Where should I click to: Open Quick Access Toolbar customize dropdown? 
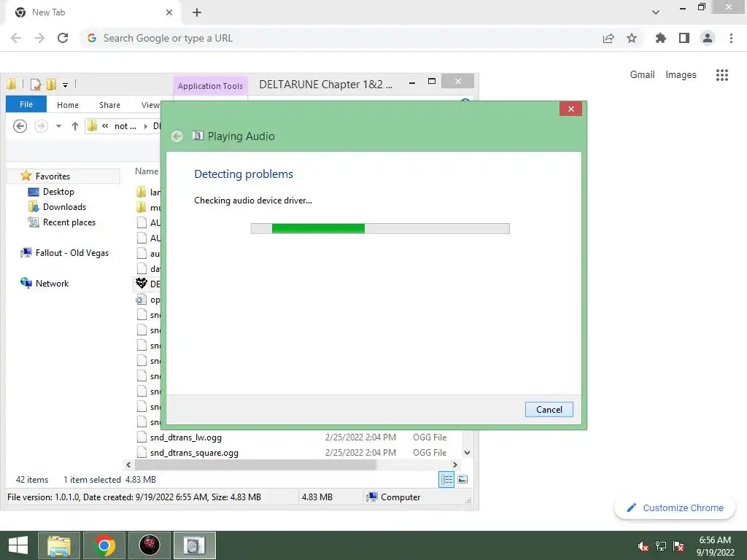click(65, 85)
